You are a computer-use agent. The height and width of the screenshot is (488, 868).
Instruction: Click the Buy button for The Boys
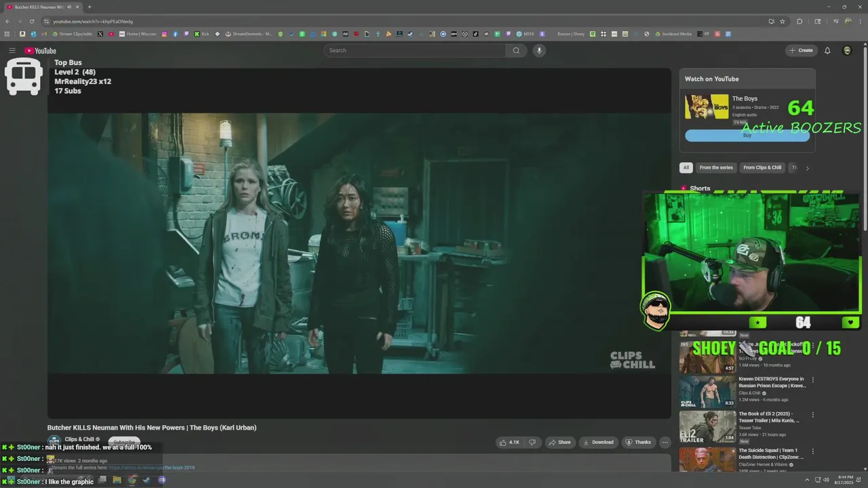click(x=747, y=136)
